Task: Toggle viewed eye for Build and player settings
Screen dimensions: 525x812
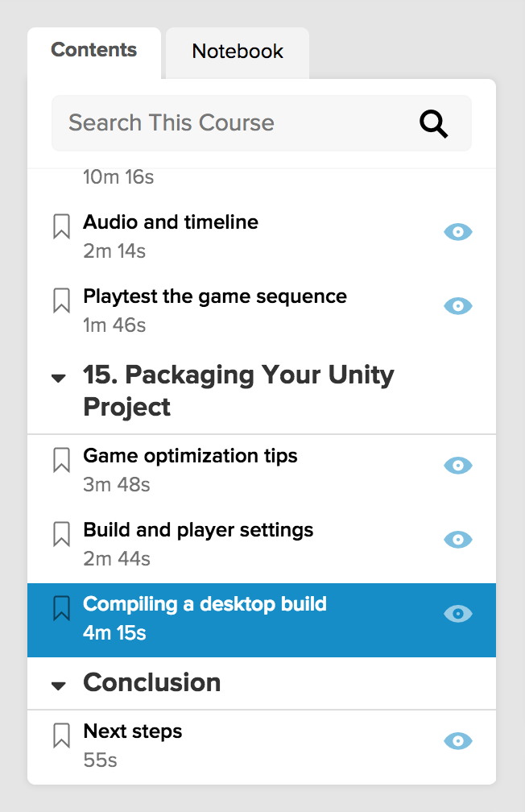Action: coord(458,540)
